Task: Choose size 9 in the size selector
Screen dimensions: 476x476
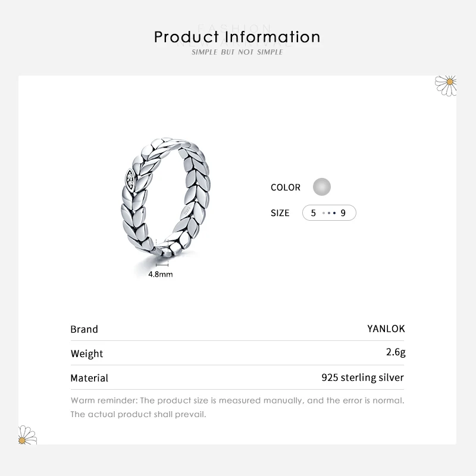Action: pyautogui.click(x=343, y=213)
